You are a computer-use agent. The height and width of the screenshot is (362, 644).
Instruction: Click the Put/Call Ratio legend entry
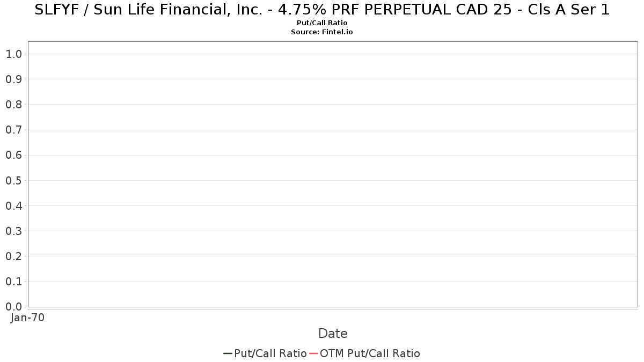click(x=265, y=353)
